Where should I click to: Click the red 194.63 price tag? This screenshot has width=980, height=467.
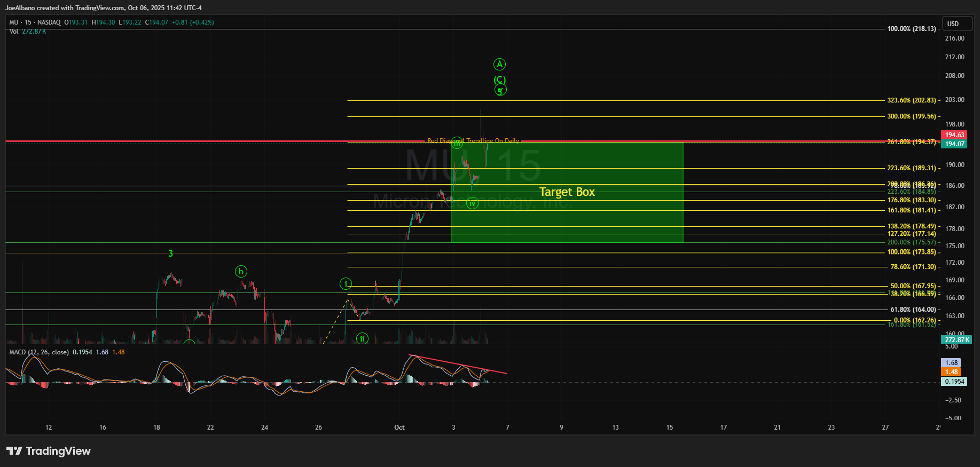pyautogui.click(x=954, y=135)
